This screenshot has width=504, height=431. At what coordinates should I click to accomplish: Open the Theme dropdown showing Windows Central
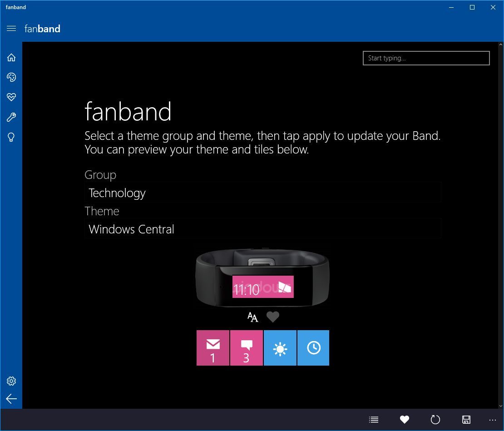[x=262, y=229]
